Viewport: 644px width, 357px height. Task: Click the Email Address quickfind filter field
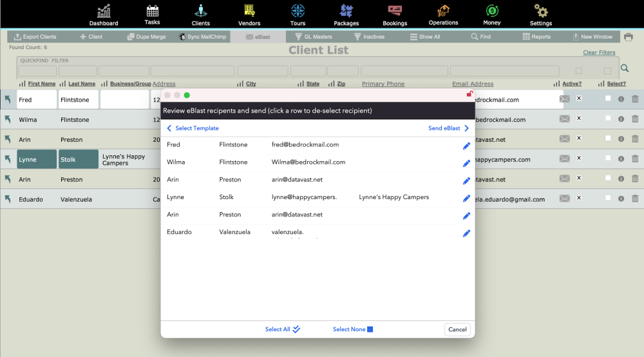[504, 71]
